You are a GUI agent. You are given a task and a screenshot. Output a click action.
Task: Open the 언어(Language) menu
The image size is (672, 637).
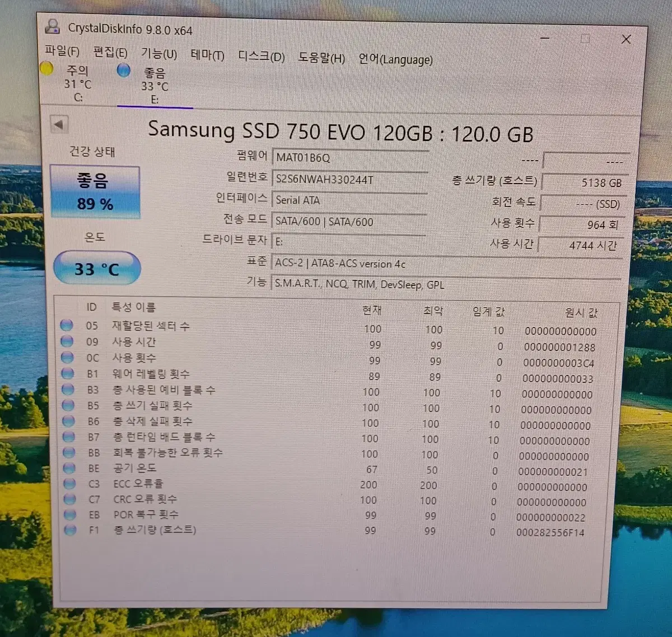point(395,60)
